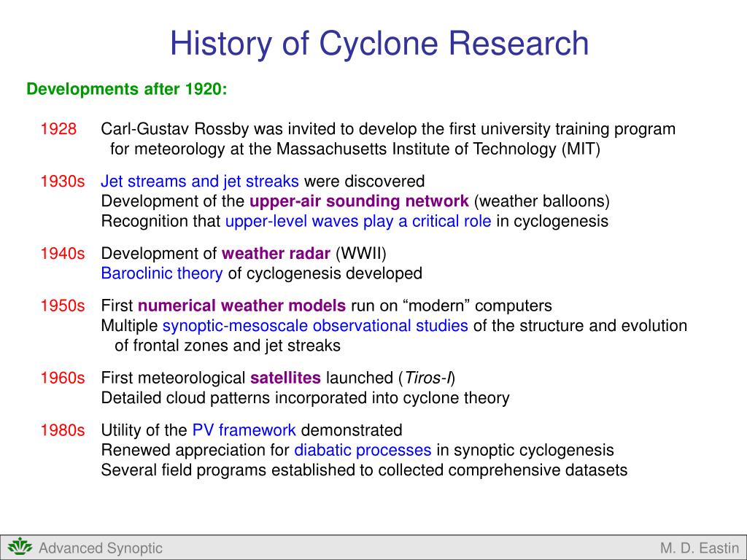This screenshot has width=747, height=560.
Task: Click 'numerical weather models' purple text
Action: [242, 306]
